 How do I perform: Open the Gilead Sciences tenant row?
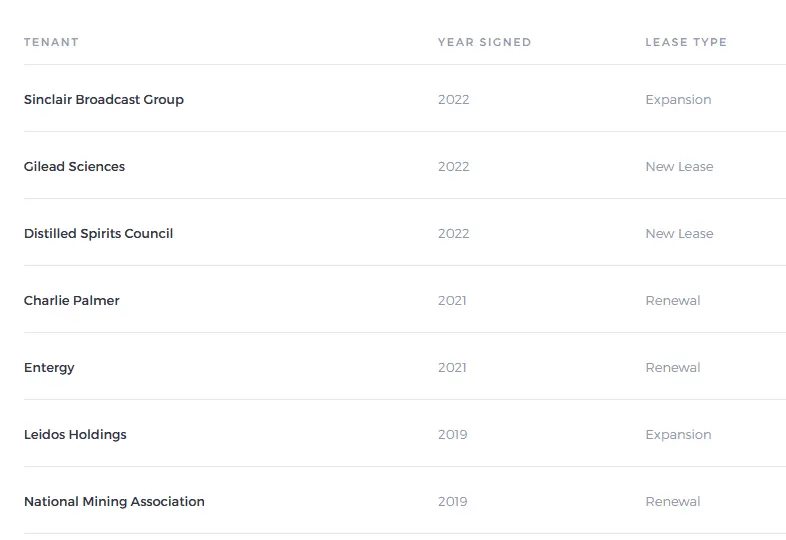pos(75,167)
